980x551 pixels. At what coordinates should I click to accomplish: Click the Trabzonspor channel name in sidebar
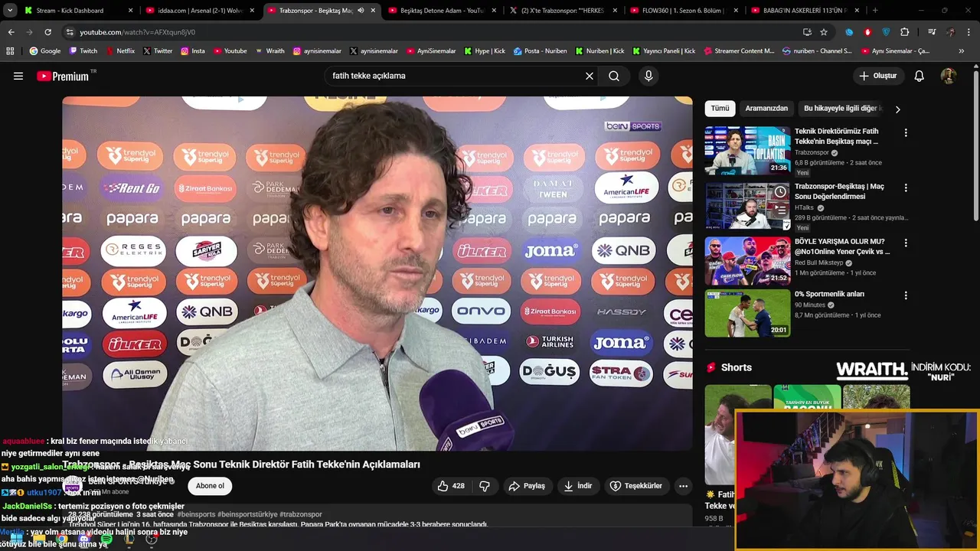pos(812,152)
